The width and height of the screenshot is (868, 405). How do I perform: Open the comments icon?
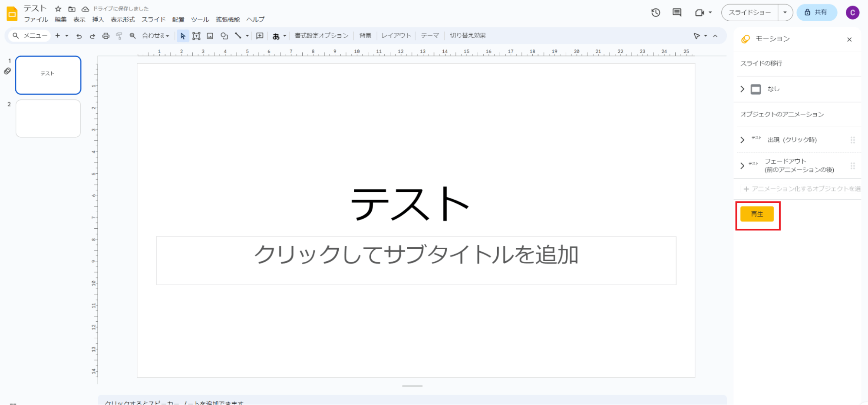click(677, 13)
